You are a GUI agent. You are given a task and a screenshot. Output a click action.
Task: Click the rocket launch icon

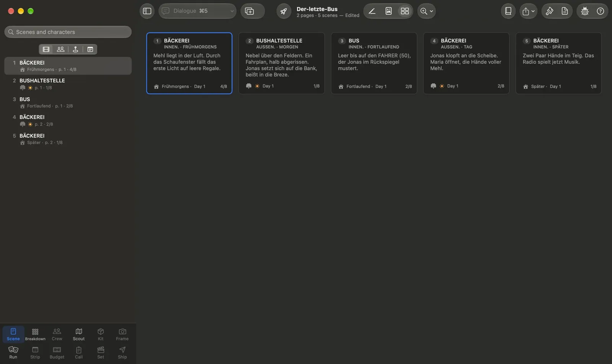[x=283, y=11]
